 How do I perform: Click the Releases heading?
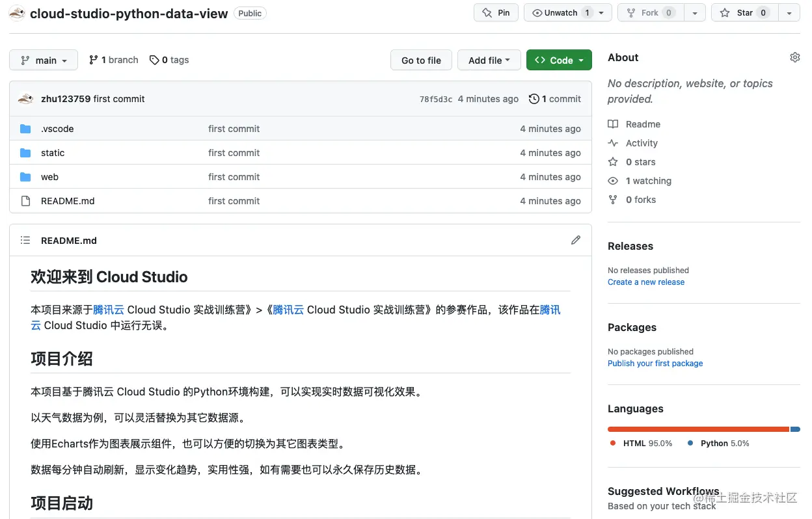630,246
